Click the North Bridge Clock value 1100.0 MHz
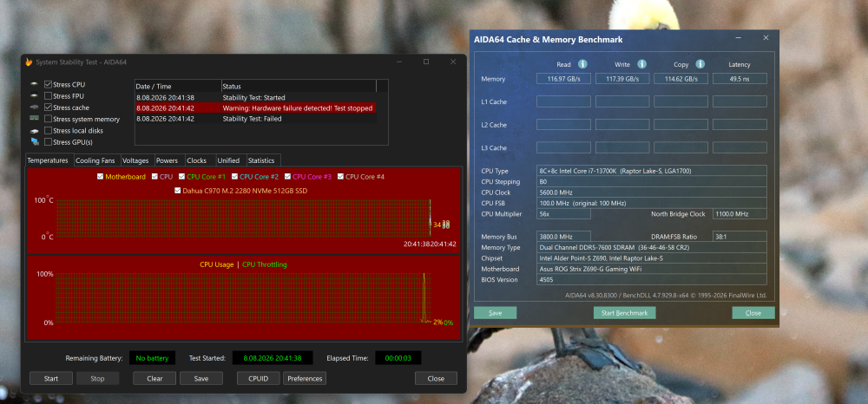The height and width of the screenshot is (404, 868). (x=740, y=214)
